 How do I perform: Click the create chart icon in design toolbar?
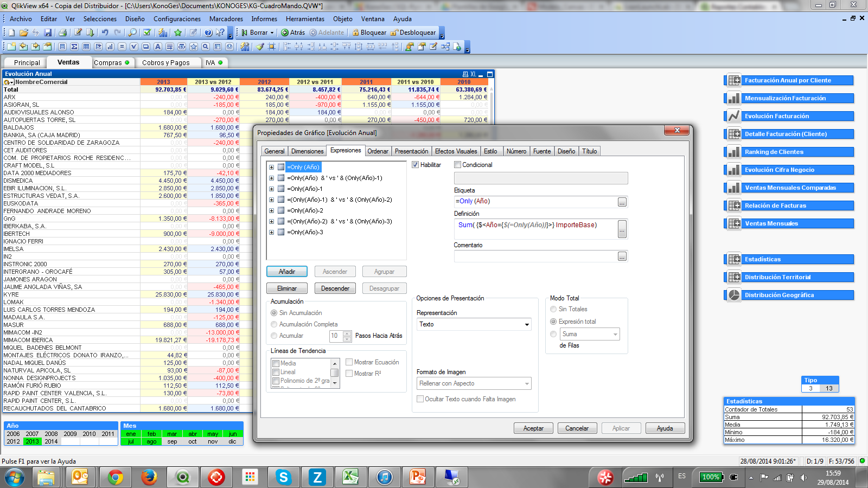pos(110,47)
